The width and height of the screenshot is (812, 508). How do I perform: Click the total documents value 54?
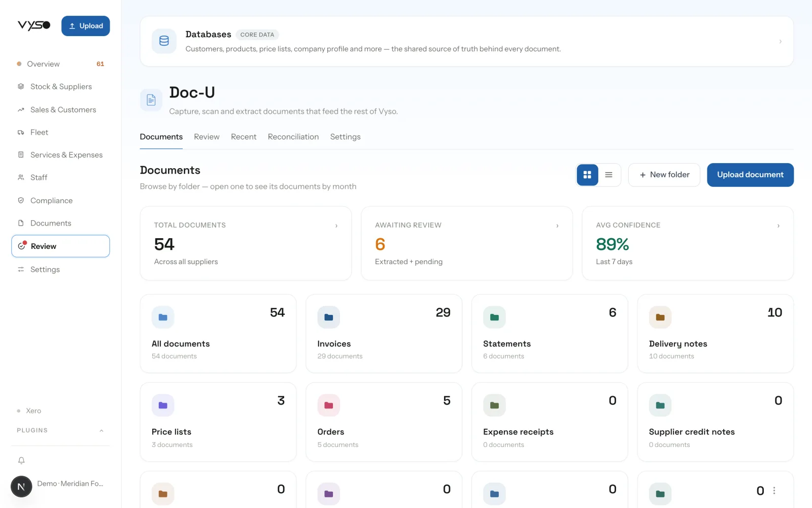[164, 244]
